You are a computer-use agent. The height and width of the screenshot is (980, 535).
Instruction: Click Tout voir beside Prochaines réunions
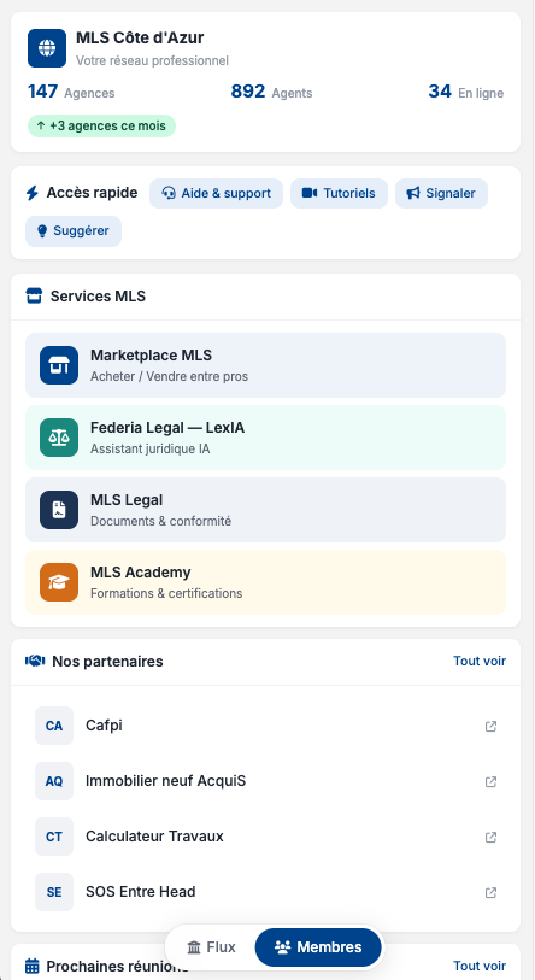[x=480, y=966]
